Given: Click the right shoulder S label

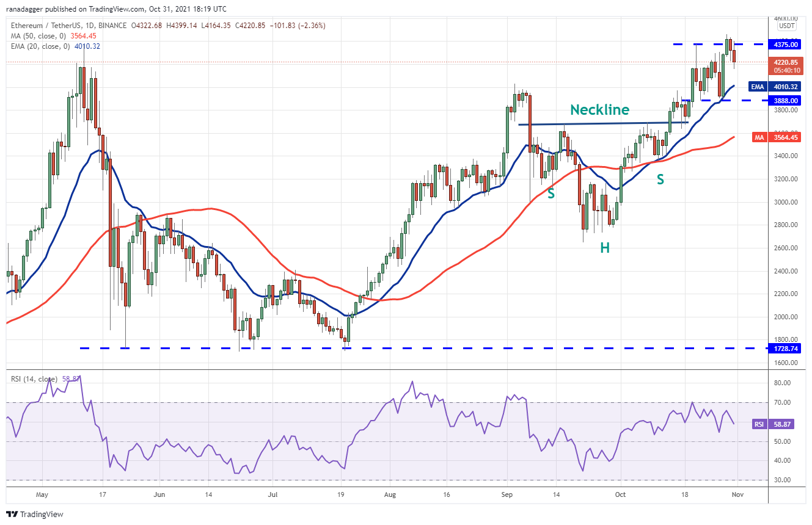Looking at the screenshot, I should pyautogui.click(x=660, y=179).
